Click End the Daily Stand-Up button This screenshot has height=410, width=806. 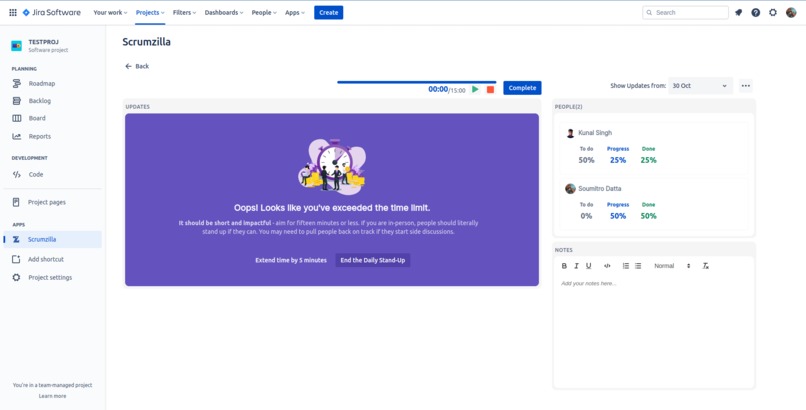click(373, 260)
